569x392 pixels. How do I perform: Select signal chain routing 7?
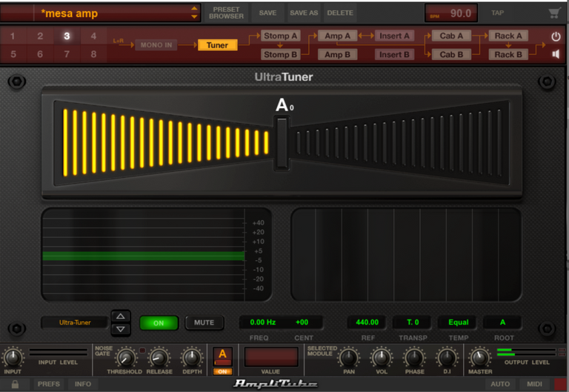pos(67,54)
